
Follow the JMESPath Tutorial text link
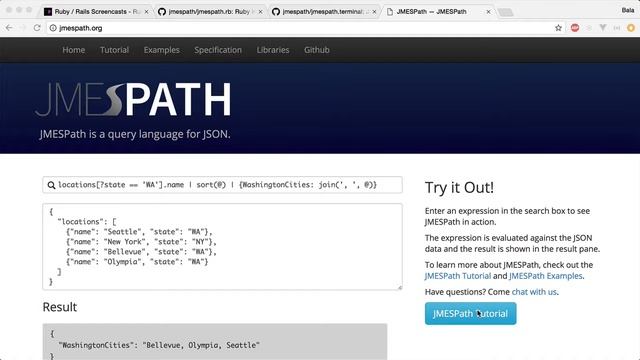(458, 276)
